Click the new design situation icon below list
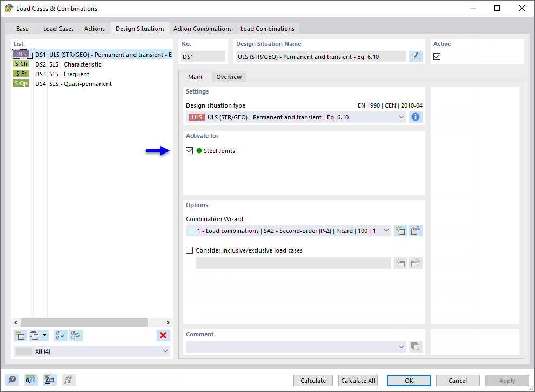Viewport: 535px width, 392px height. pyautogui.click(x=20, y=335)
